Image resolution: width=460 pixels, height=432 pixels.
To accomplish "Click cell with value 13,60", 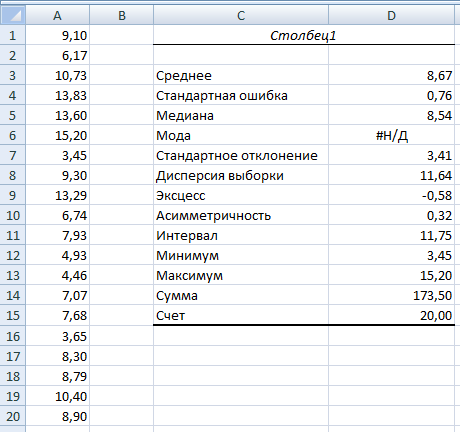I will (x=57, y=115).
